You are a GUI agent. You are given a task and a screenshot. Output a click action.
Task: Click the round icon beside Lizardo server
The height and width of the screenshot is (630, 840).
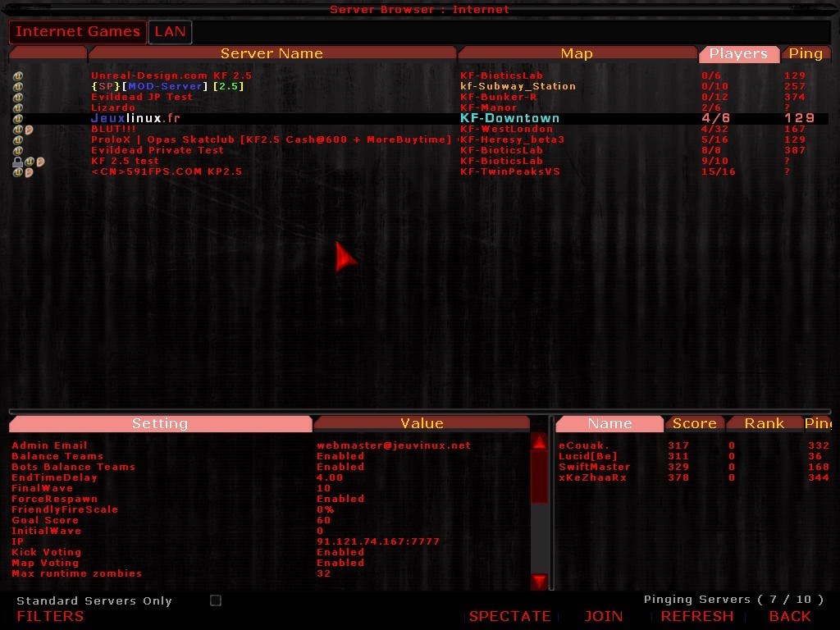[x=17, y=108]
